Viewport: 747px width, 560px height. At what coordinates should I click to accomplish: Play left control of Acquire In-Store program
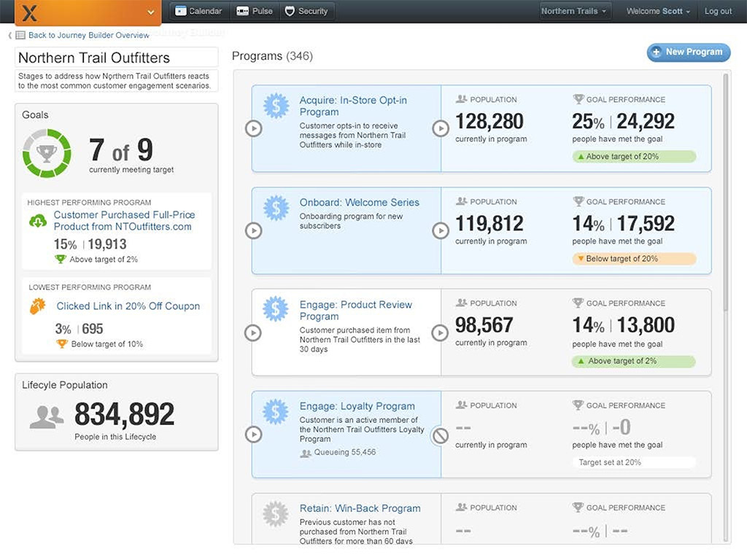click(254, 128)
